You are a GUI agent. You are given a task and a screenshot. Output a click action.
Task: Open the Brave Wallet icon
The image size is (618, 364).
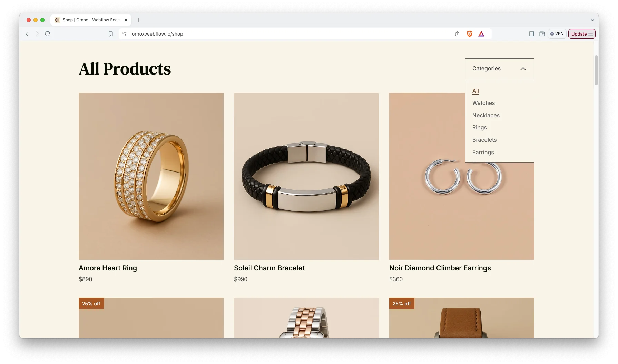[542, 34]
